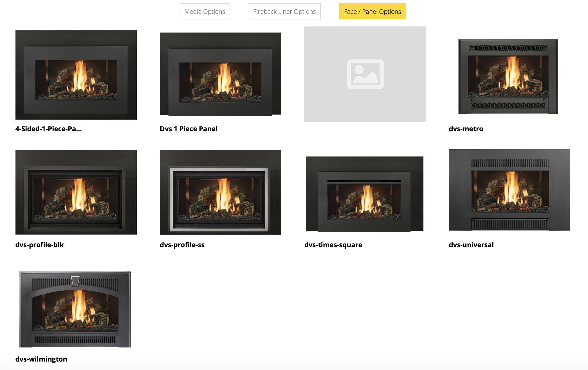Click the dvs-universal caption
The image size is (588, 370).
(471, 245)
